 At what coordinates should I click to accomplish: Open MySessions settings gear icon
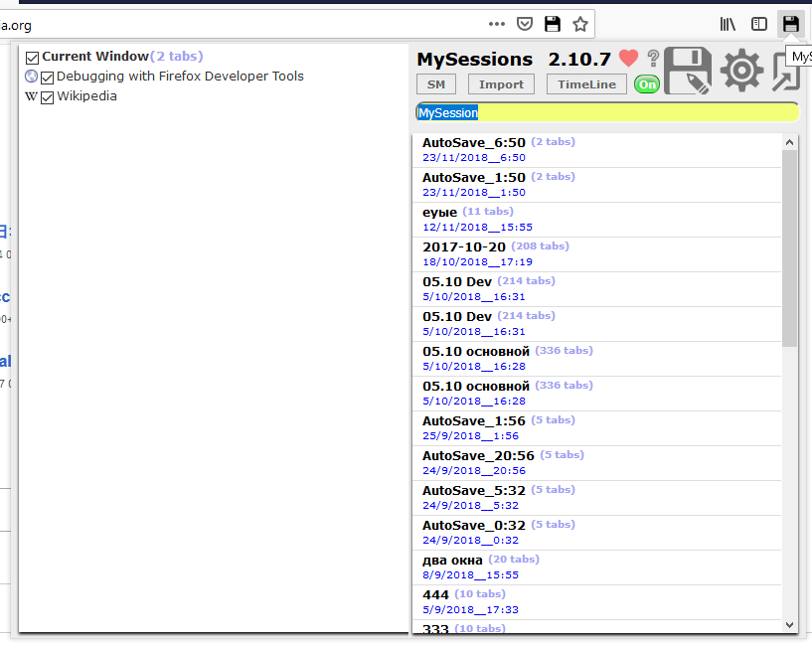[741, 71]
